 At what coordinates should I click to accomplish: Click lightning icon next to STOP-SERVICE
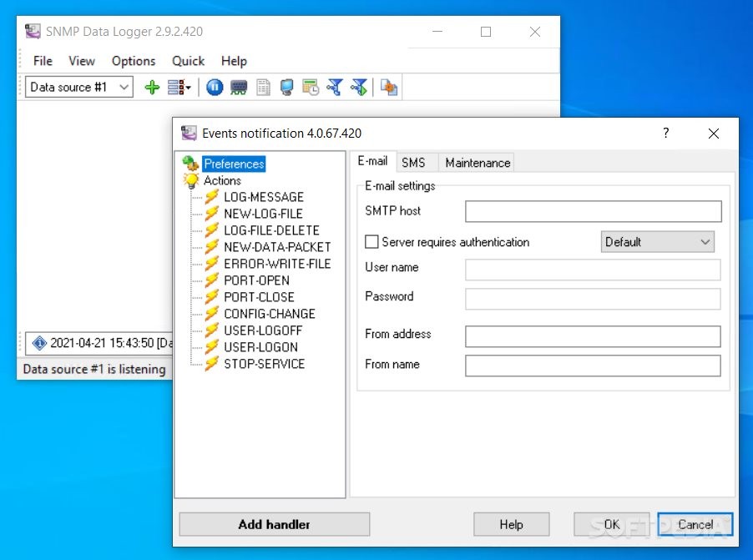[x=212, y=364]
